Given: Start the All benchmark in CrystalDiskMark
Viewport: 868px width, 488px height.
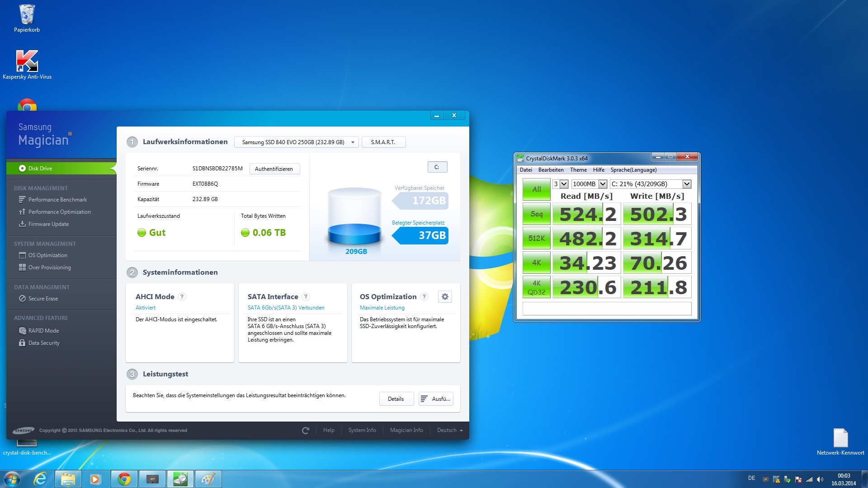Looking at the screenshot, I should click(x=536, y=189).
